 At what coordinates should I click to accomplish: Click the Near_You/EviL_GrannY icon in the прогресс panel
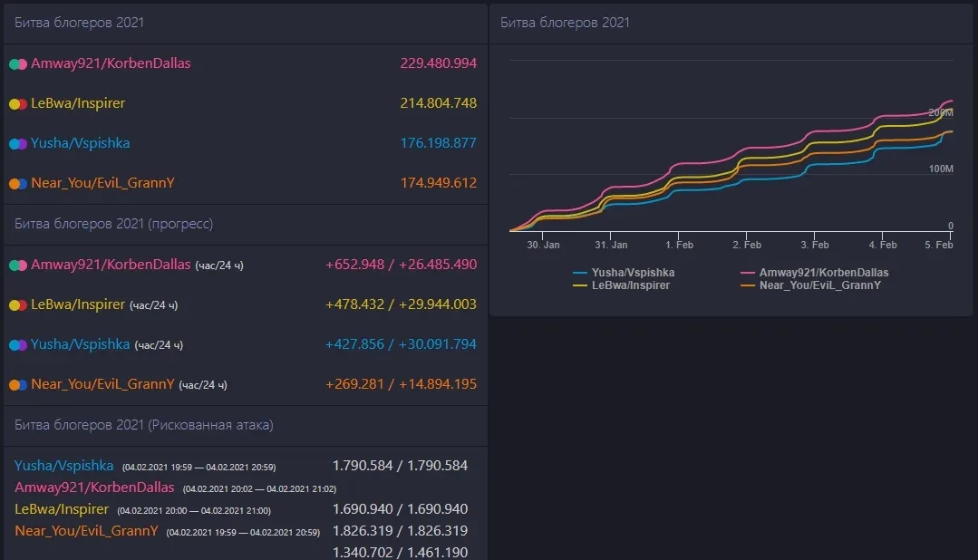click(18, 385)
